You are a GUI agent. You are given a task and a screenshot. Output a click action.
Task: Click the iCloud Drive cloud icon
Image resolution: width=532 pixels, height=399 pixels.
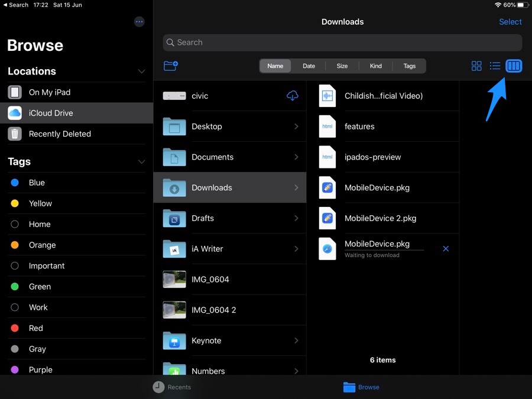click(15, 113)
